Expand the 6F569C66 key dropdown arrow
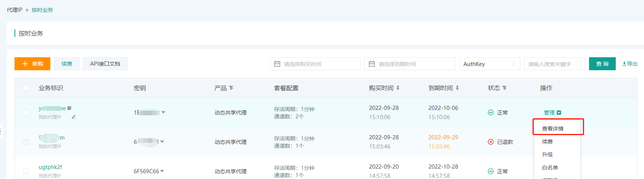This screenshot has height=179, width=644. point(162,171)
